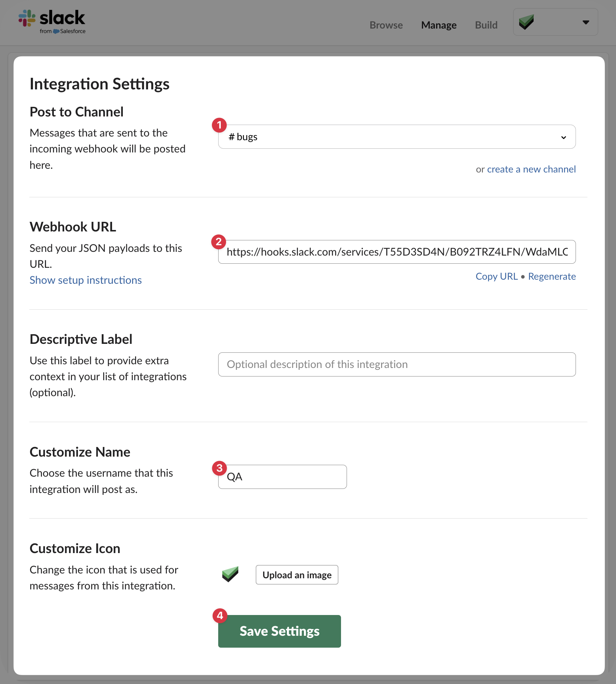Click the create a new channel link

click(531, 169)
